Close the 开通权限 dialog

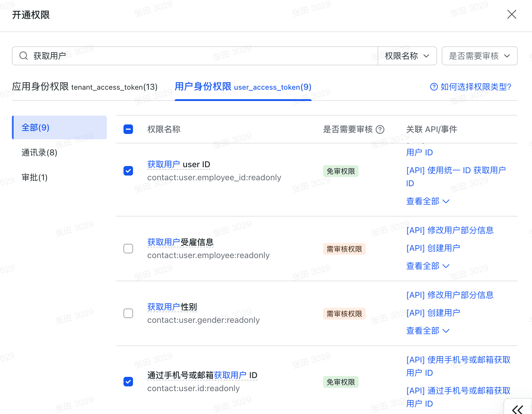(x=512, y=14)
